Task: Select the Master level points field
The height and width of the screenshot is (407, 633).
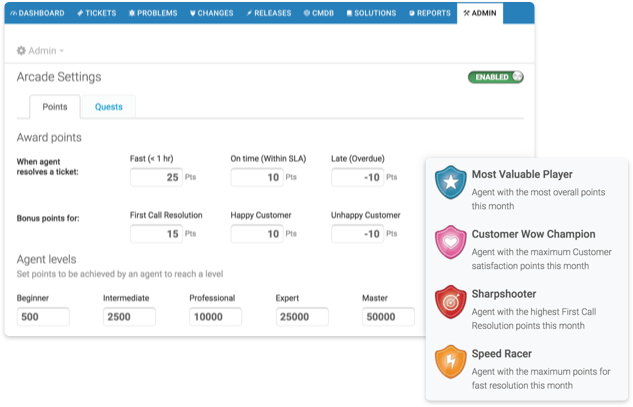Action: [x=388, y=317]
